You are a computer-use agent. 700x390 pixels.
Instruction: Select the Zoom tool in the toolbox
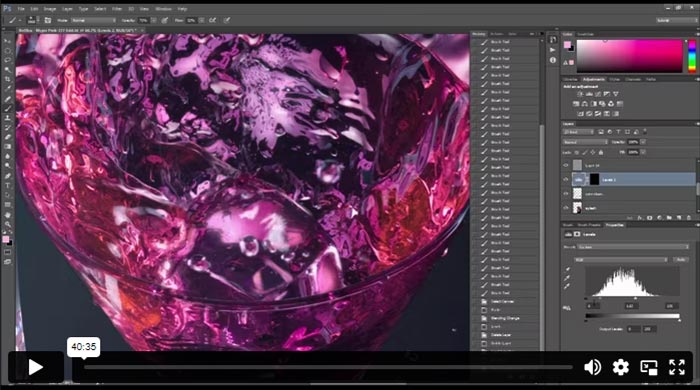8,224
